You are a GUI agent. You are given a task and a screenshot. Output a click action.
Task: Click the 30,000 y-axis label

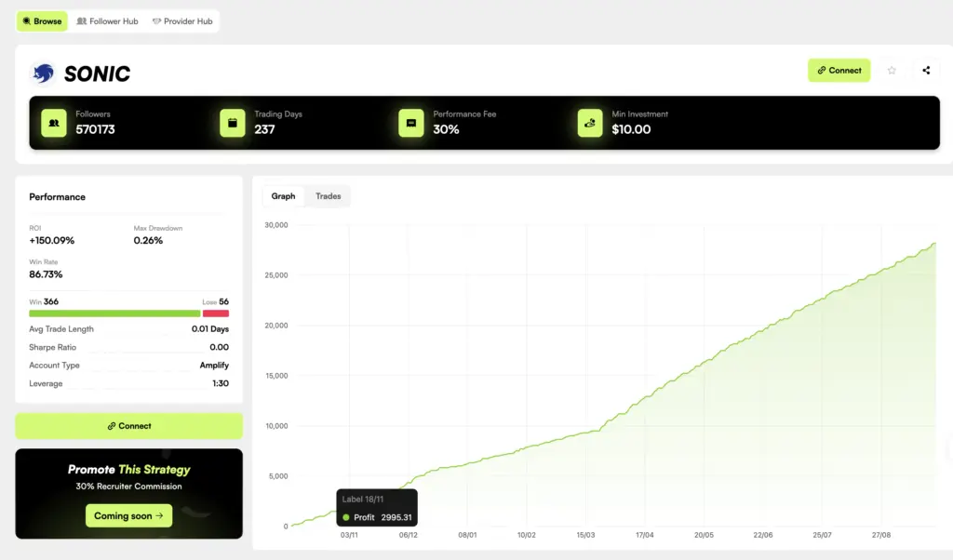(x=276, y=225)
